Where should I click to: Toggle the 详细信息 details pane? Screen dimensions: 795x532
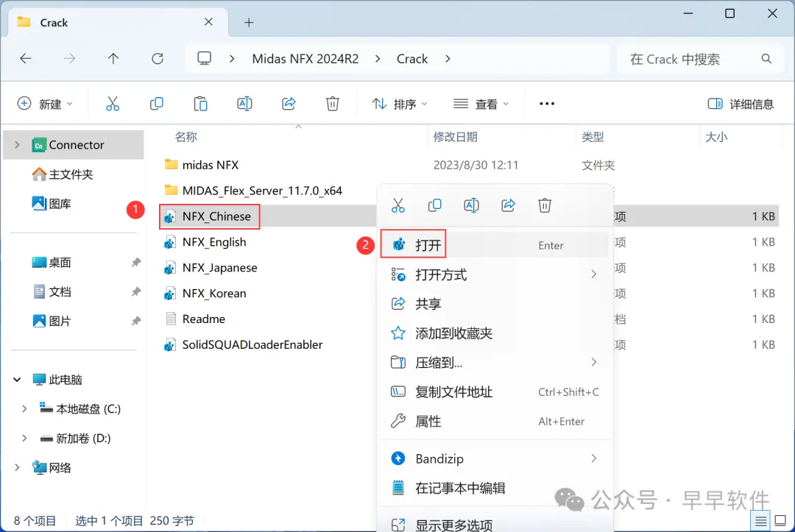741,104
